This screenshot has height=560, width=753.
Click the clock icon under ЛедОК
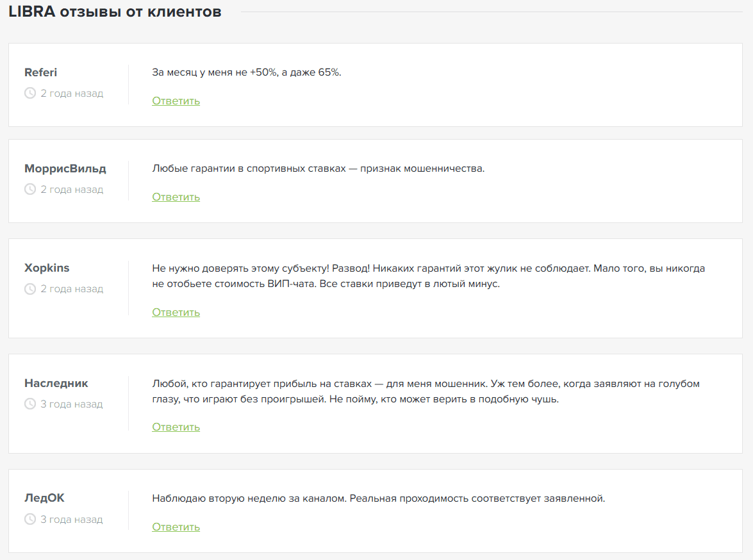[30, 519]
